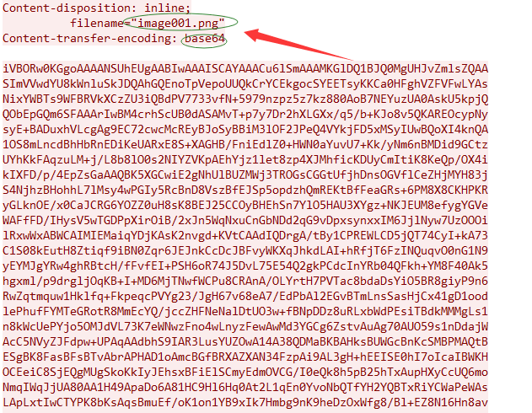Click the line starting with RwZqtmquw1Hk

coord(245,297)
